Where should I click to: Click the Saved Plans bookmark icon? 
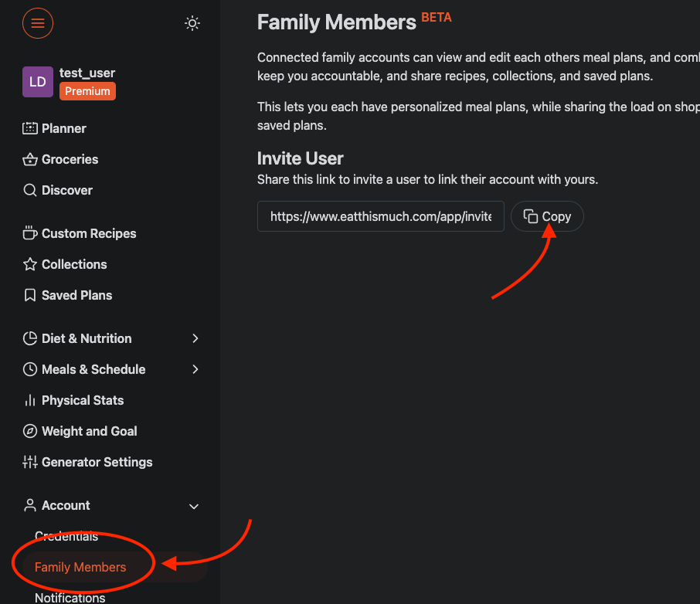[30, 295]
